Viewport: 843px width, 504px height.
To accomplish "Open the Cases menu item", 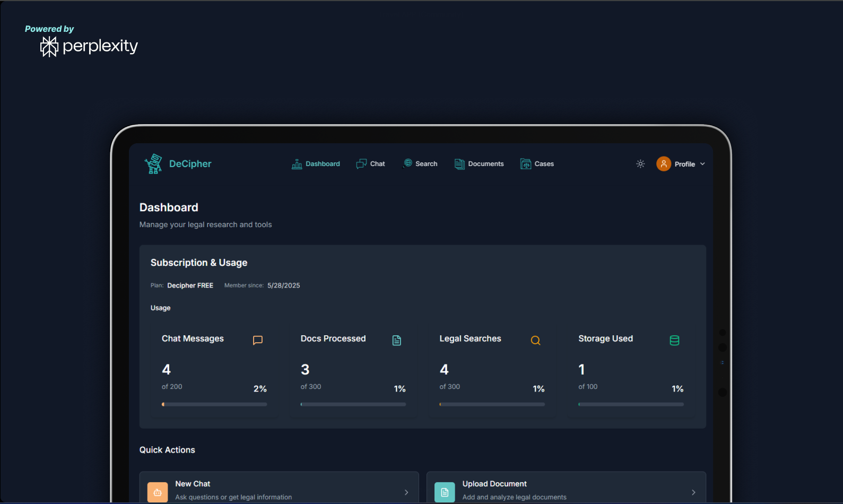I will point(537,164).
